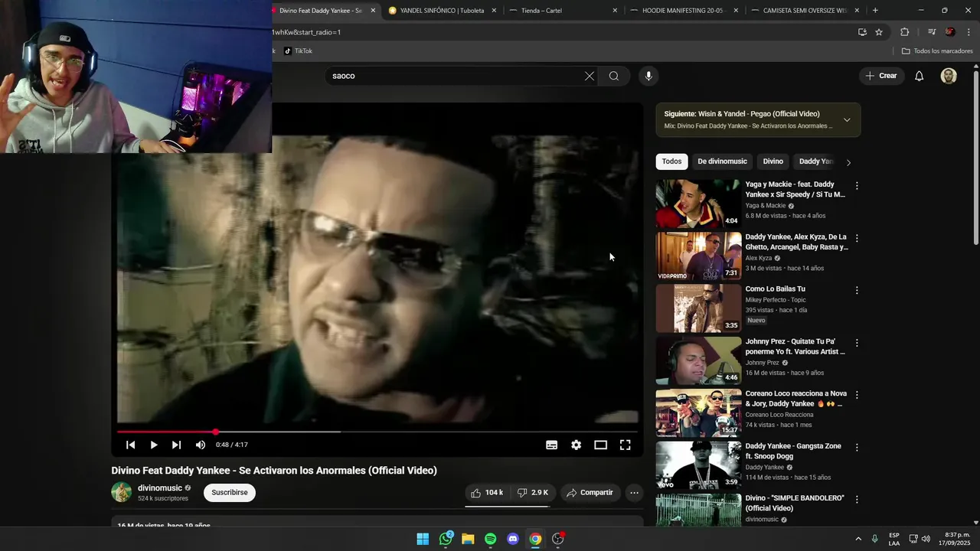Toggle subtitles on the video

coord(551,445)
